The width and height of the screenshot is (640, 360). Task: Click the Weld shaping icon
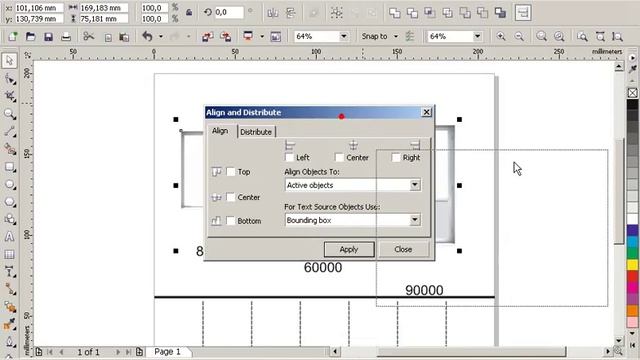click(395, 13)
